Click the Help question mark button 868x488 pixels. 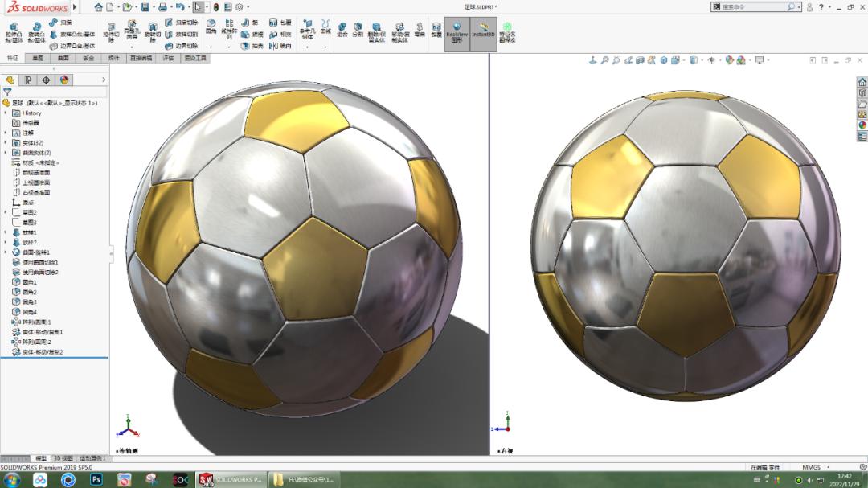[821, 6]
